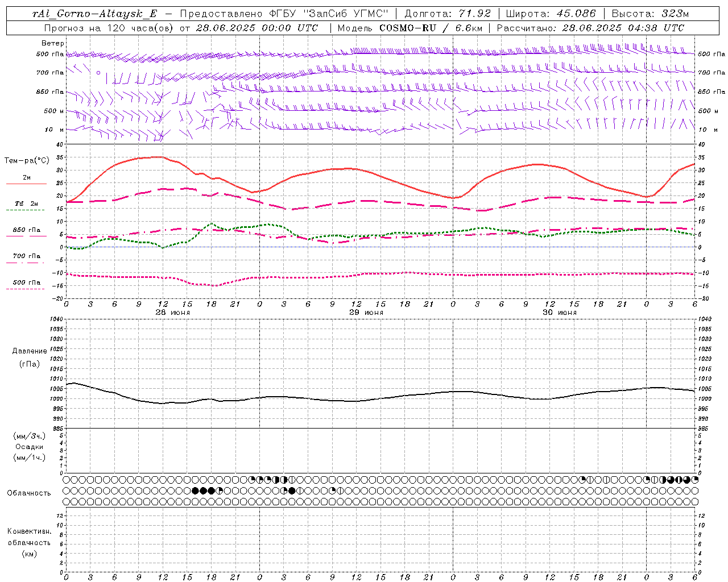Viewport: 728px width, 582px height.
Task: Click the 'Td 2м' dew point legend entry
Action: pyautogui.click(x=27, y=203)
